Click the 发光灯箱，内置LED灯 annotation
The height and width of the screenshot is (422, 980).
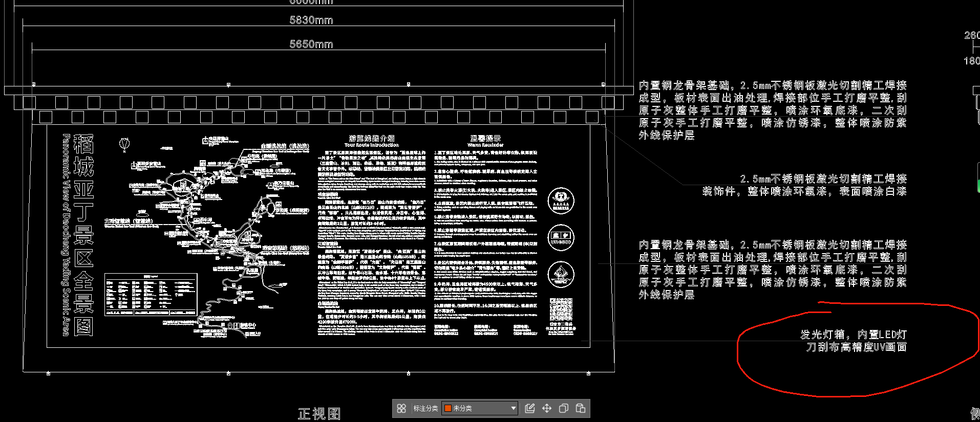click(x=854, y=335)
